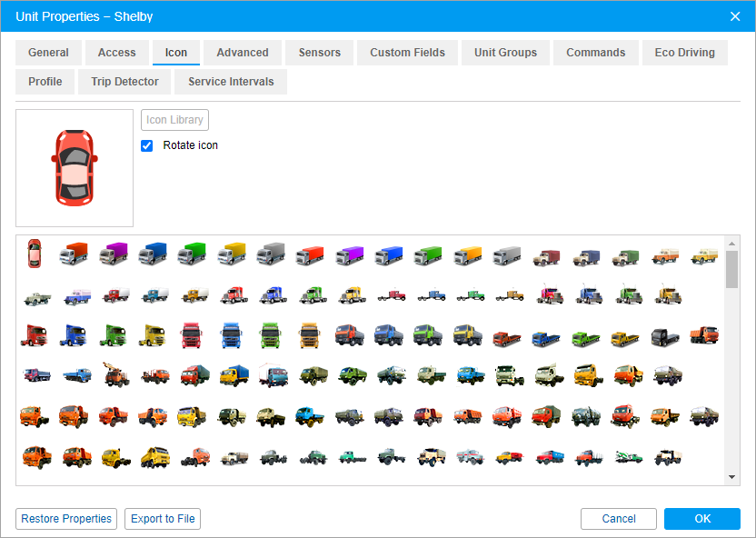Select the front-view blue truck icon

click(x=231, y=335)
